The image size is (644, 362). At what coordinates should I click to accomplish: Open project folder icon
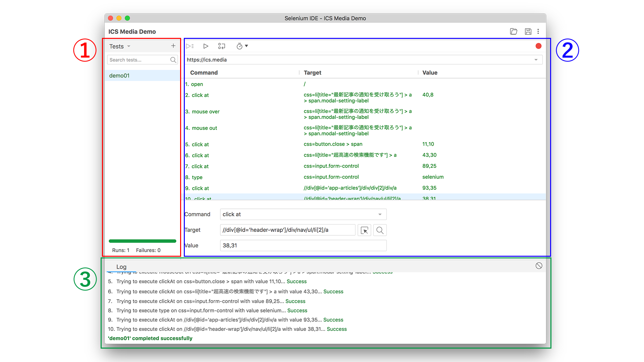tap(513, 32)
